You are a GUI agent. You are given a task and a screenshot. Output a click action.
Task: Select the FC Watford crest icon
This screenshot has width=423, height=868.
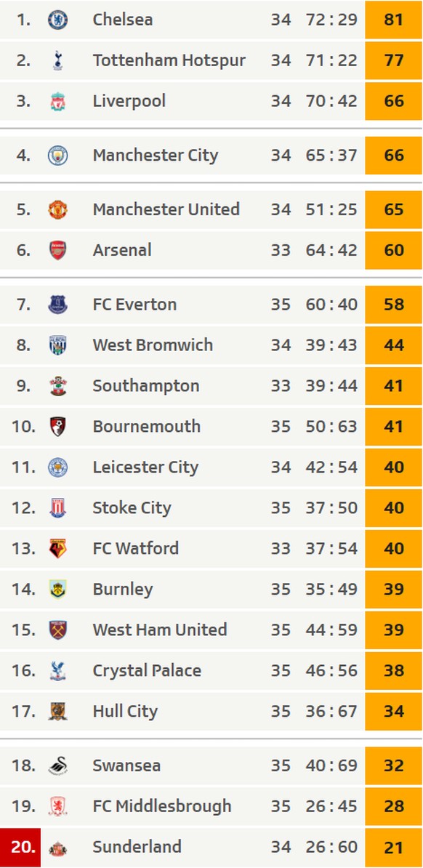pyautogui.click(x=57, y=549)
